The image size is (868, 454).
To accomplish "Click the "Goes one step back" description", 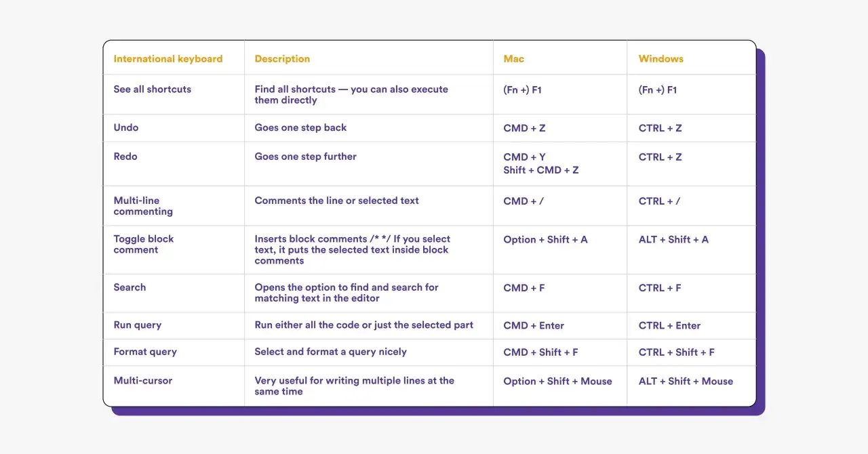I will coord(300,127).
